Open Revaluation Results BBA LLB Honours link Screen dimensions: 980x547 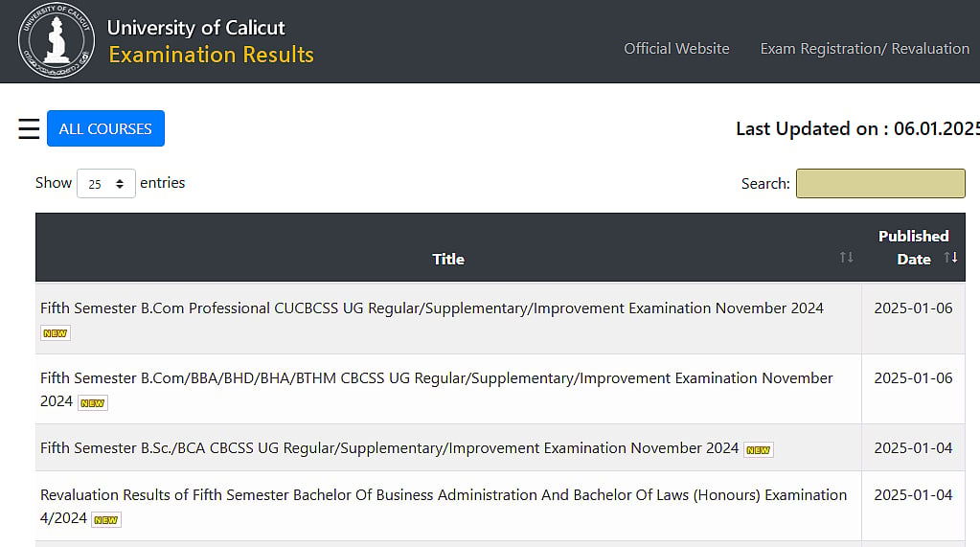click(443, 495)
